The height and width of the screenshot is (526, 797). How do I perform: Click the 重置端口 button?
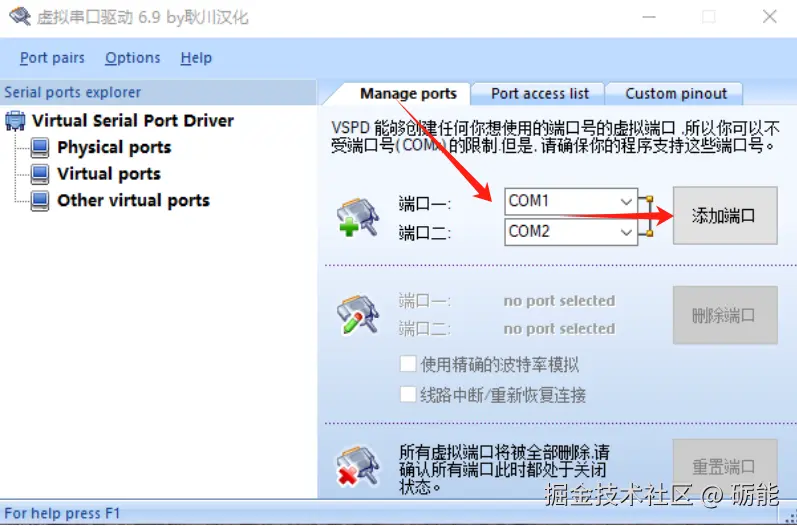725,466
